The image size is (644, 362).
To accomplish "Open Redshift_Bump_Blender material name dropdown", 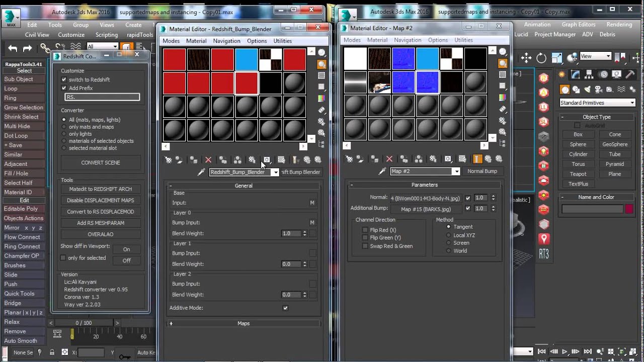I will [x=275, y=172].
